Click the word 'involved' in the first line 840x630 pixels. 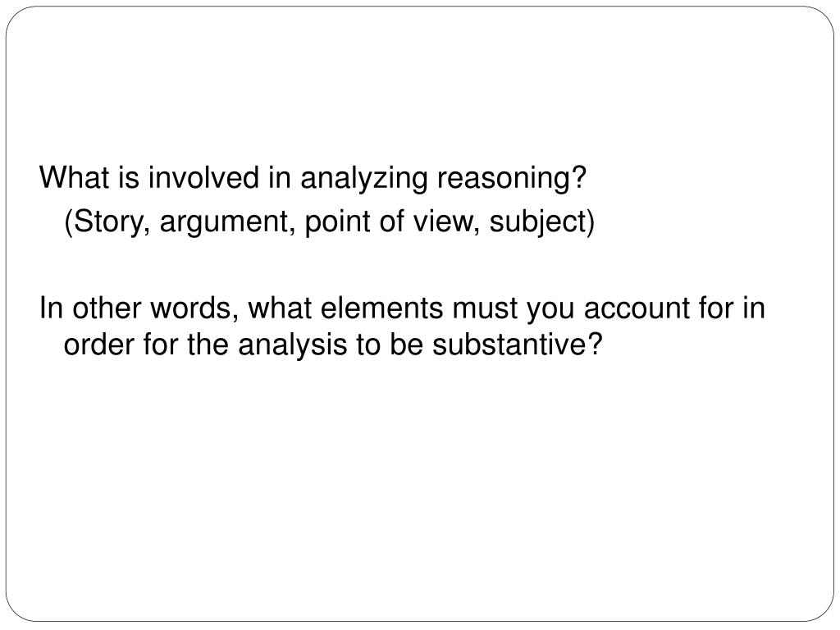[x=203, y=178]
